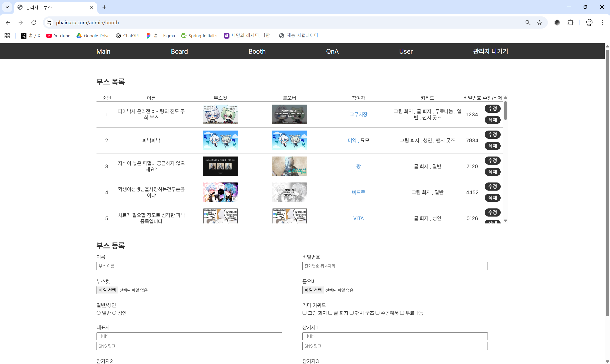The height and width of the screenshot is (364, 610).
Task: Bookmark this page with star icon
Action: pyautogui.click(x=539, y=23)
